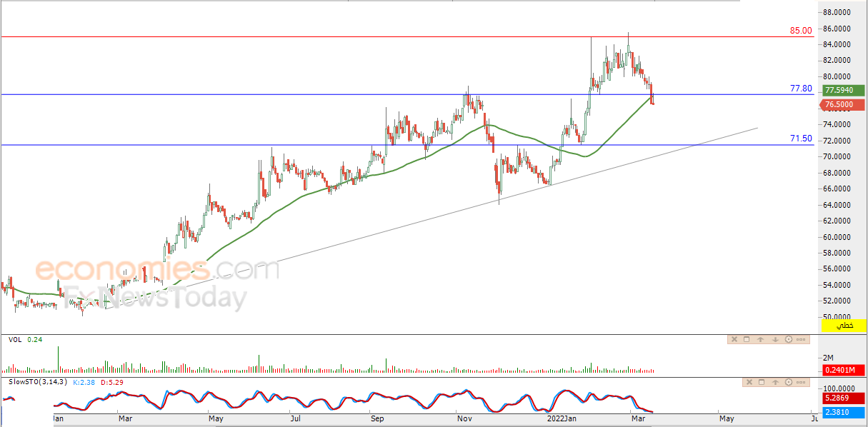This screenshot has height=427, width=868.
Task: Maximize the SlowSTO indicator panel
Action: tap(762, 382)
